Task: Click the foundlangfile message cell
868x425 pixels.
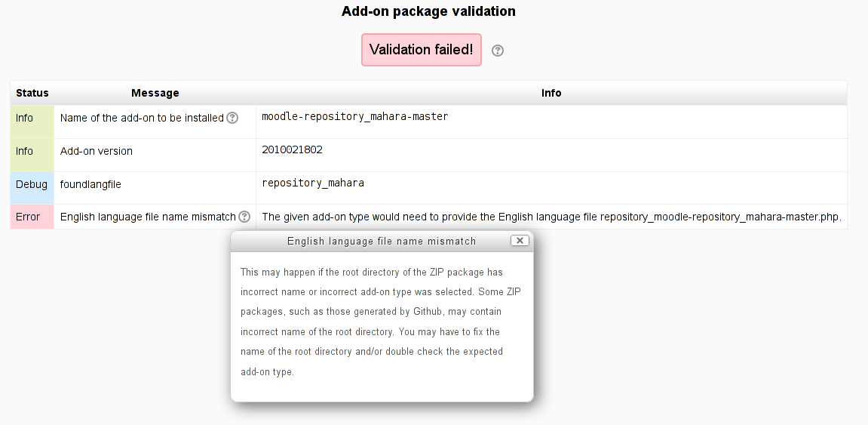Action: click(x=155, y=187)
